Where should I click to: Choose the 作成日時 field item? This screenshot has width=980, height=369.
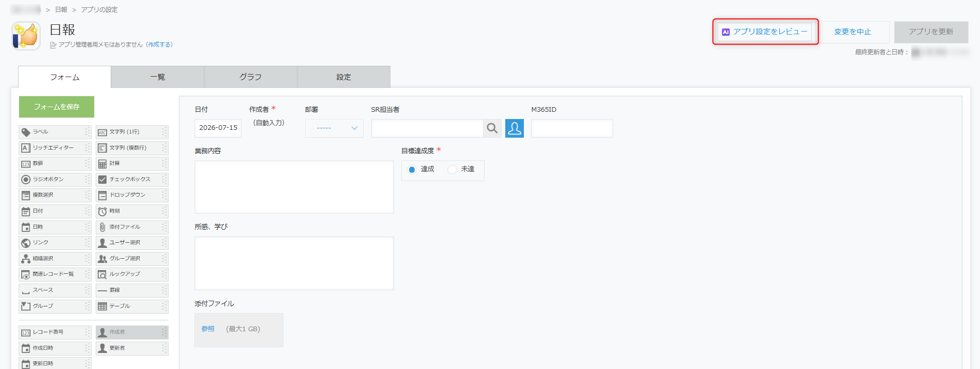click(x=55, y=348)
